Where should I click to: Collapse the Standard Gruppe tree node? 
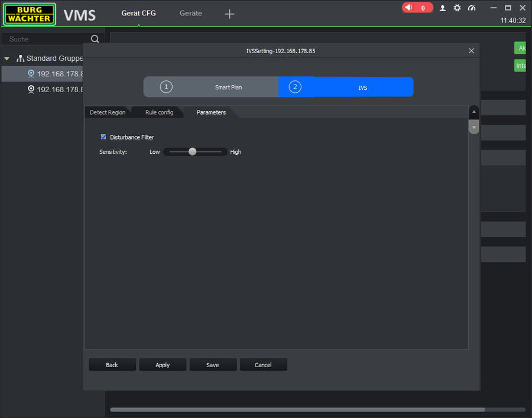7,59
